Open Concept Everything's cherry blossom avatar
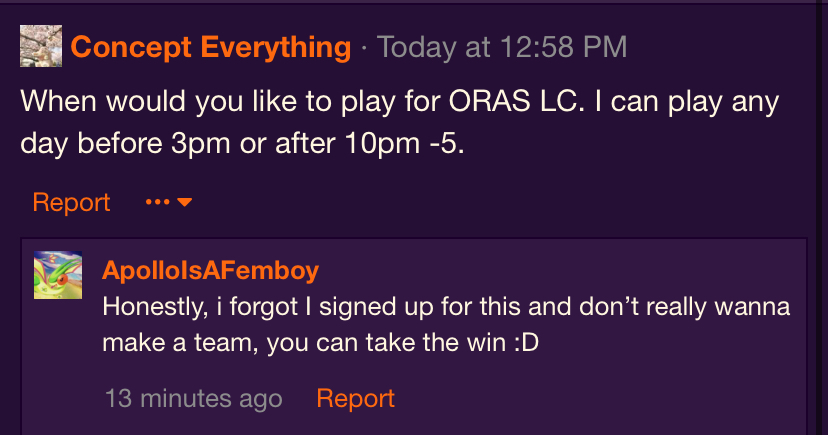Image resolution: width=828 pixels, height=435 pixels. click(41, 46)
